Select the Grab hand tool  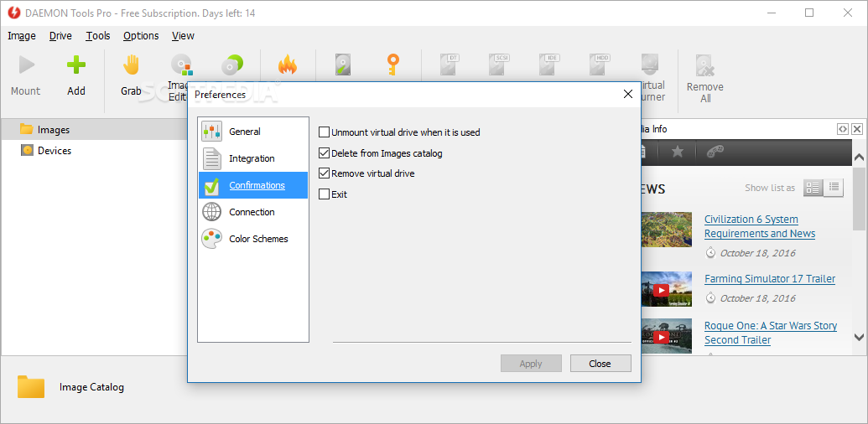tap(131, 65)
